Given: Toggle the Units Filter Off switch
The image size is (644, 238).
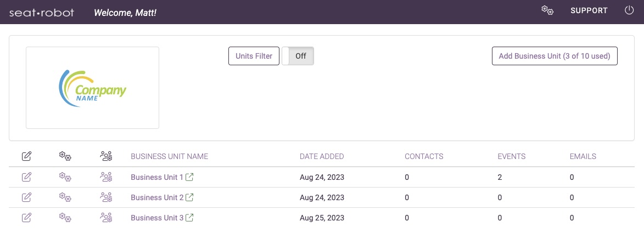Looking at the screenshot, I should click(x=298, y=56).
